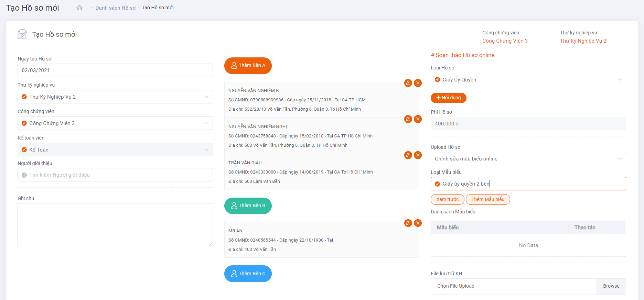
Task: Click the home icon in breadcrumb
Action: [x=79, y=8]
